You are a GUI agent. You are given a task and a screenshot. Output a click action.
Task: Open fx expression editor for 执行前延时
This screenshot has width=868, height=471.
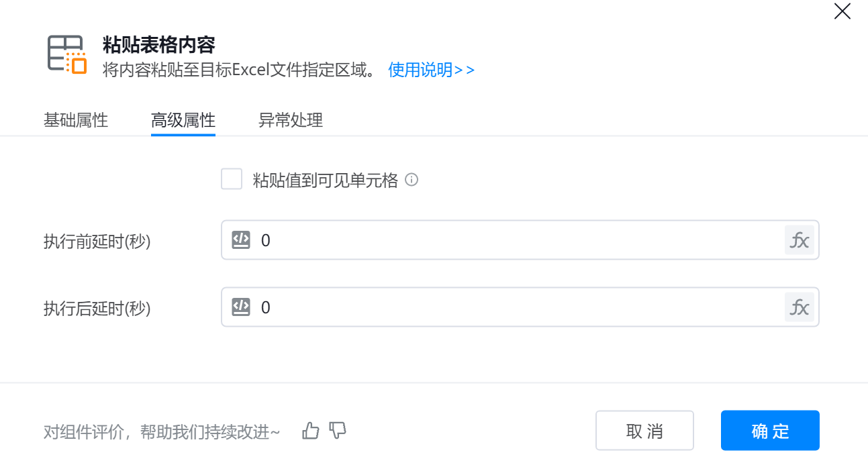799,240
